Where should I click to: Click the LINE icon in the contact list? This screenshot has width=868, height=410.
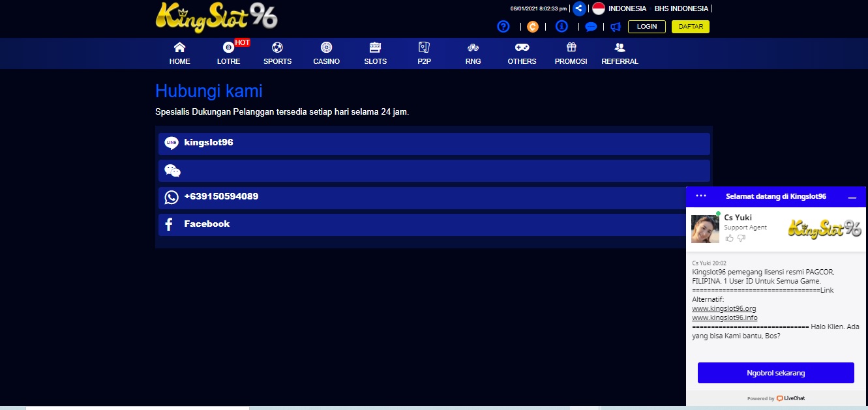pyautogui.click(x=172, y=143)
